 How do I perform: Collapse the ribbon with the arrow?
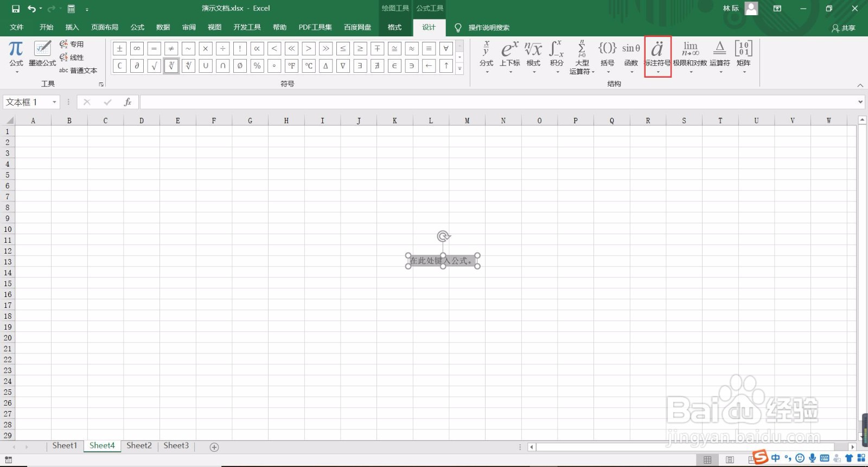pyautogui.click(x=860, y=85)
